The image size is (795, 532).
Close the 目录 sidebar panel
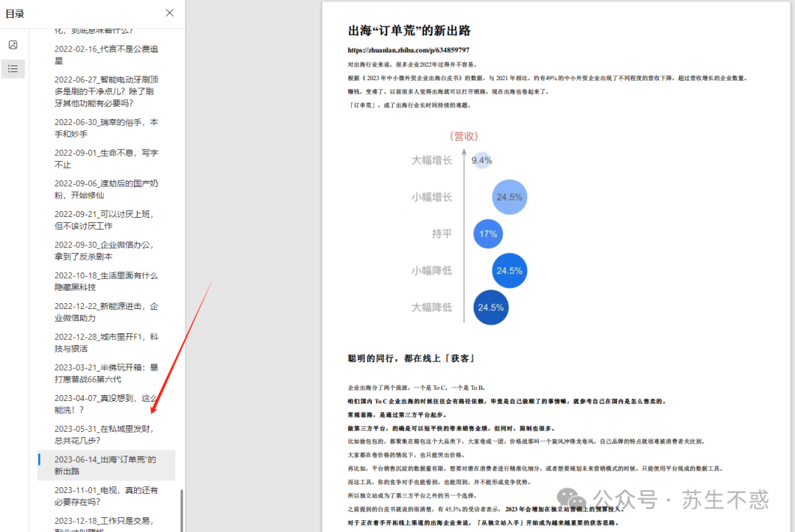coord(169,13)
